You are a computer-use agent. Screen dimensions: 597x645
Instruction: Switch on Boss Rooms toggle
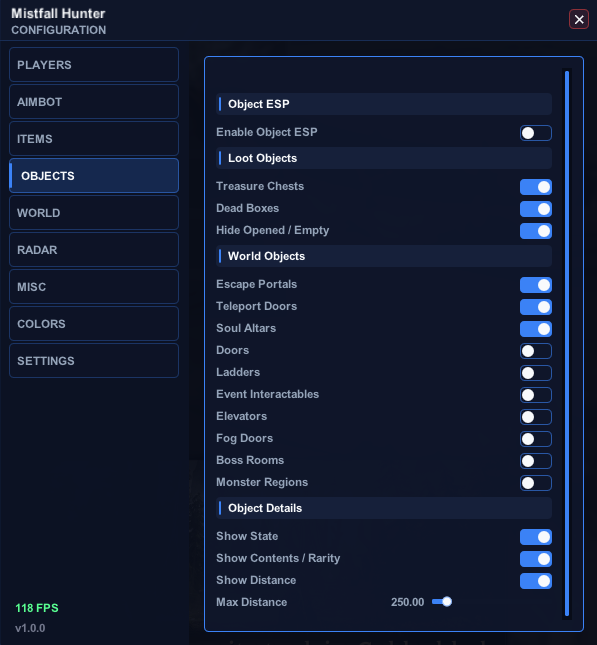tap(536, 461)
